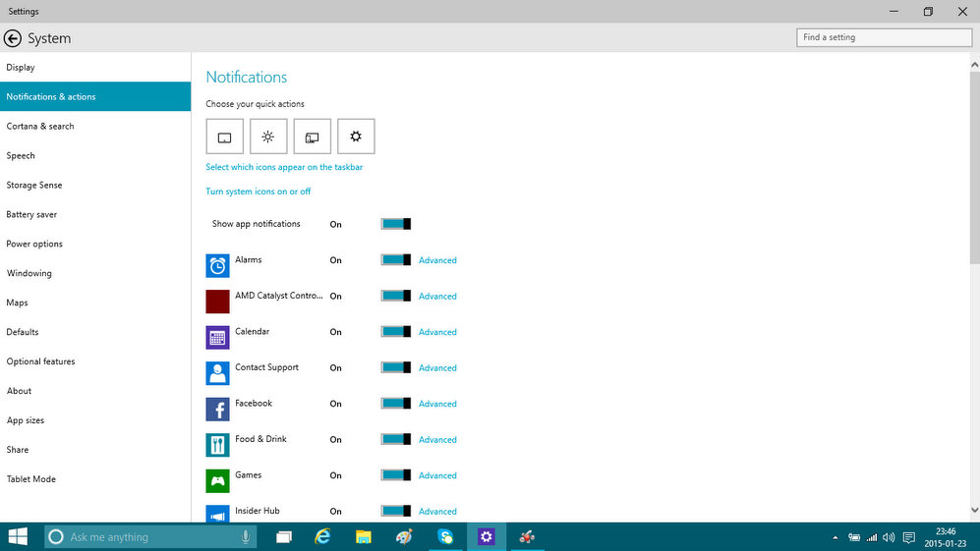Open Cortana & search settings category

click(40, 127)
